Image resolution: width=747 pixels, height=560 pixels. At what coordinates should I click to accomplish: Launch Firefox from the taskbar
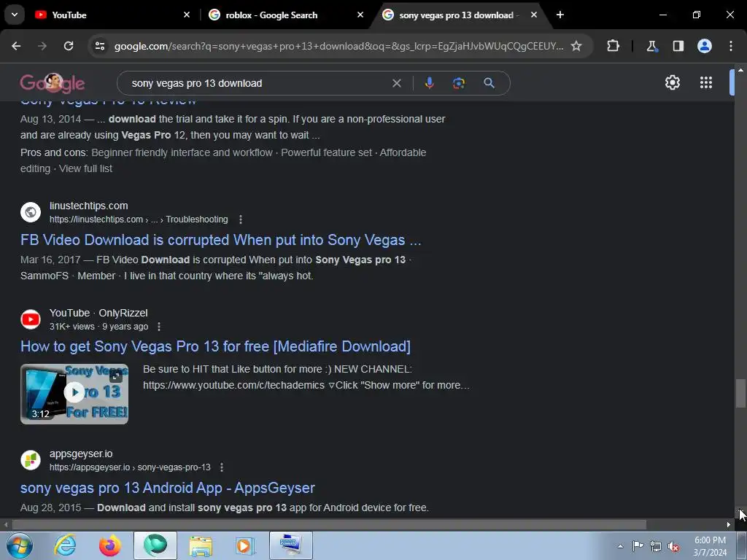(x=110, y=545)
